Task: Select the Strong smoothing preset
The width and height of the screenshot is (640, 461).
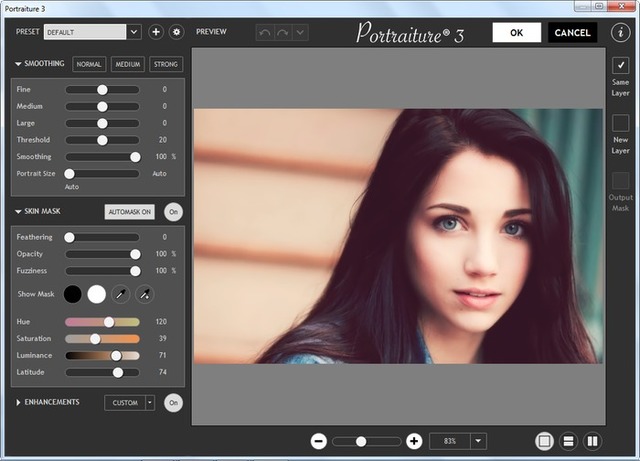Action: [x=166, y=65]
